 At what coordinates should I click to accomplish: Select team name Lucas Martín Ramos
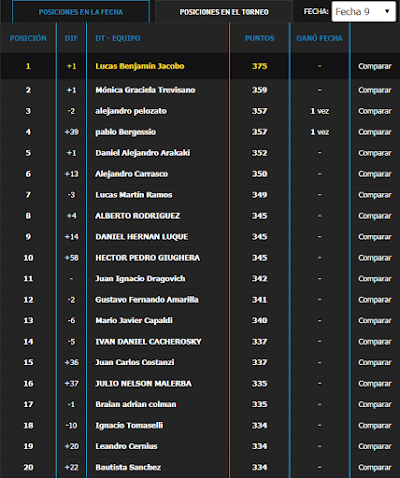(134, 195)
